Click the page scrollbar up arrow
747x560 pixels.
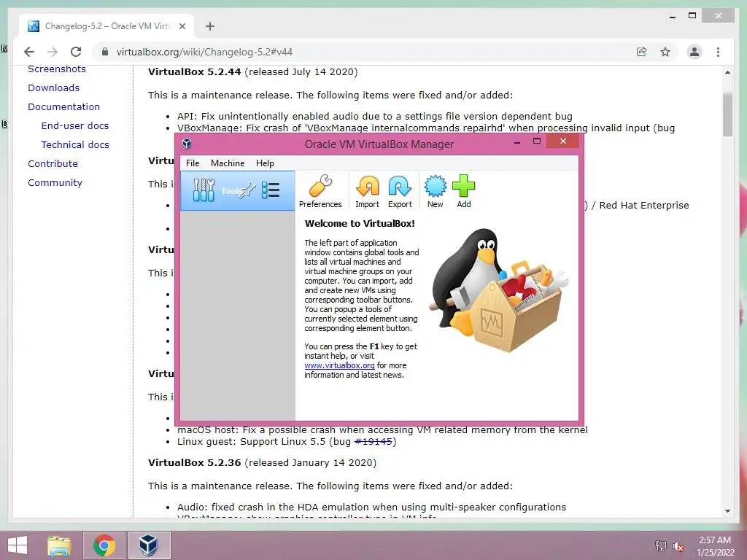727,72
